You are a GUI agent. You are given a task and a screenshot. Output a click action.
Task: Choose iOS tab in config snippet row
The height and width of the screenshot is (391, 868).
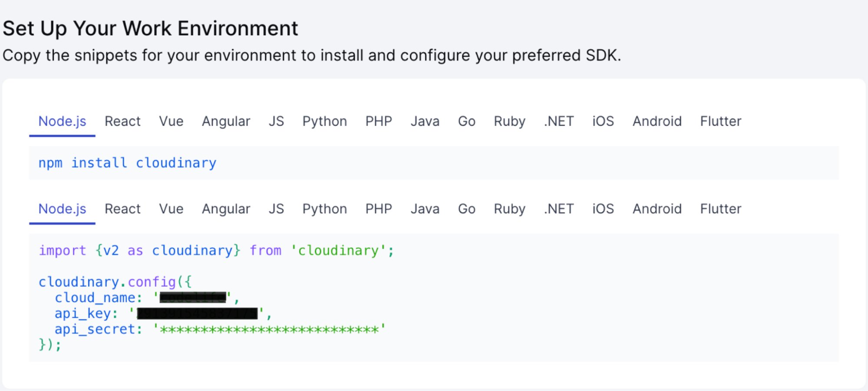pos(603,209)
